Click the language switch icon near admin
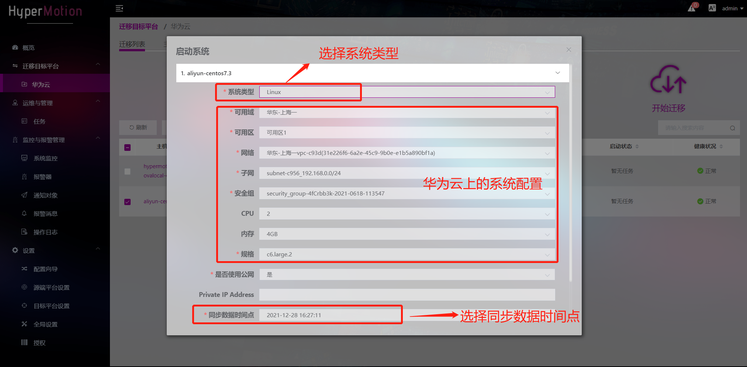Viewport: 747px width, 367px height. [712, 8]
